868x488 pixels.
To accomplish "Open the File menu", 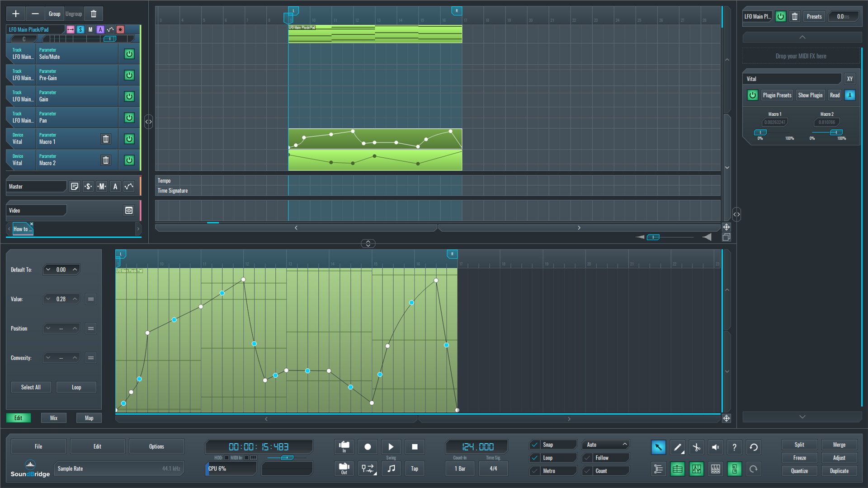I will 38,446.
